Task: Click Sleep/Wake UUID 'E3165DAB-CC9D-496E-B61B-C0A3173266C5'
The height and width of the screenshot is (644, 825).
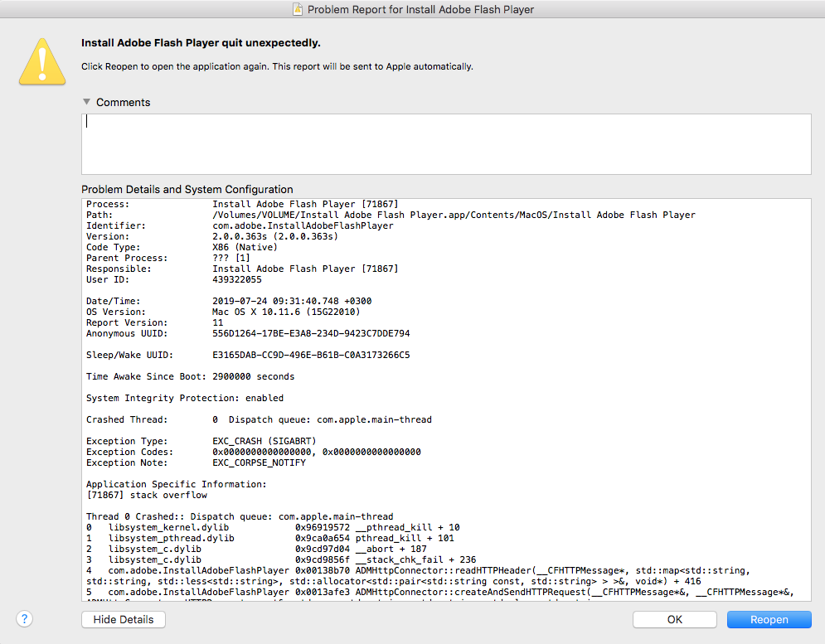Action: click(311, 355)
